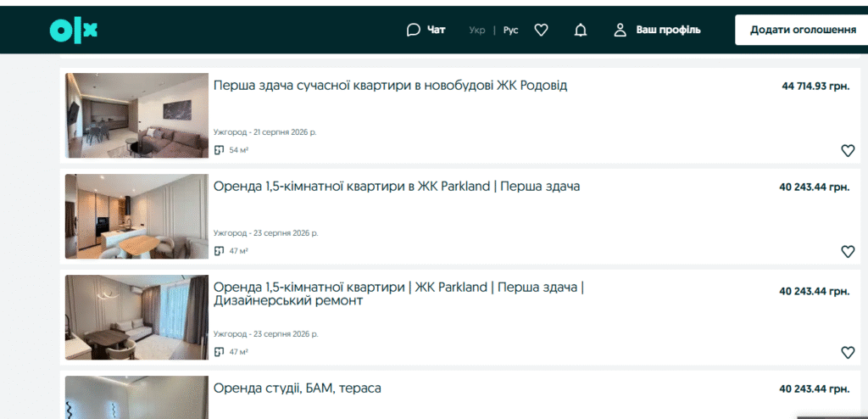868x419 pixels.
Task: Open the OLX logo home page
Action: click(73, 30)
